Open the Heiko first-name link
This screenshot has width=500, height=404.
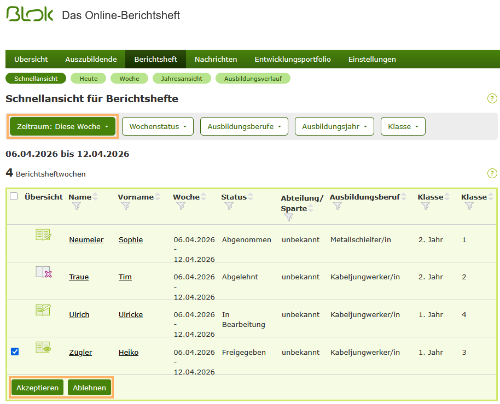click(x=128, y=352)
